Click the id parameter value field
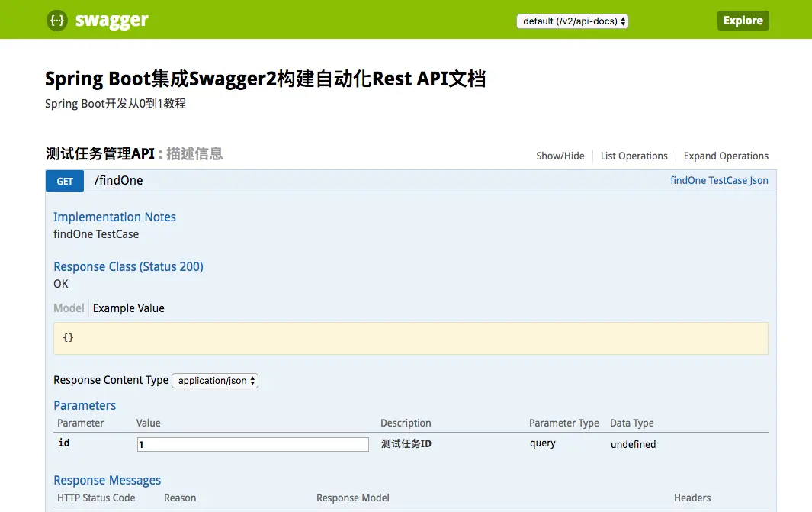This screenshot has width=812, height=512. coord(252,444)
